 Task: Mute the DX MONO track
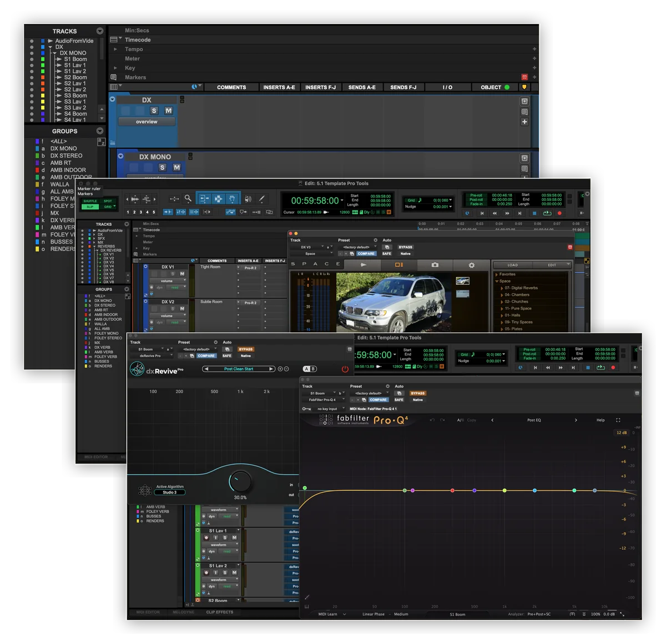coord(176,168)
